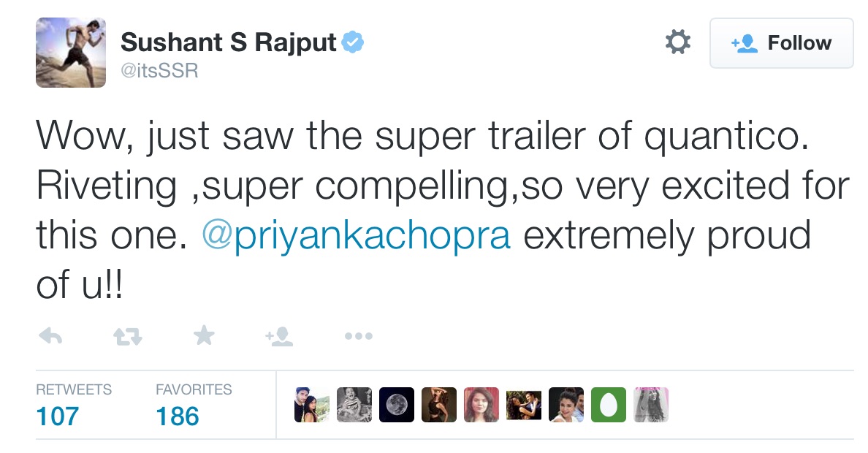Retweet this tweet using the retweet icon

click(126, 336)
